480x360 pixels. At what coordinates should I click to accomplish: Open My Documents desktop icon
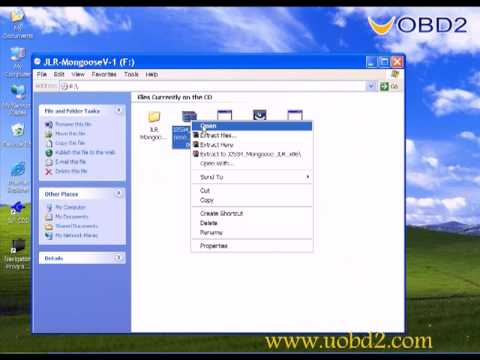pos(18,24)
